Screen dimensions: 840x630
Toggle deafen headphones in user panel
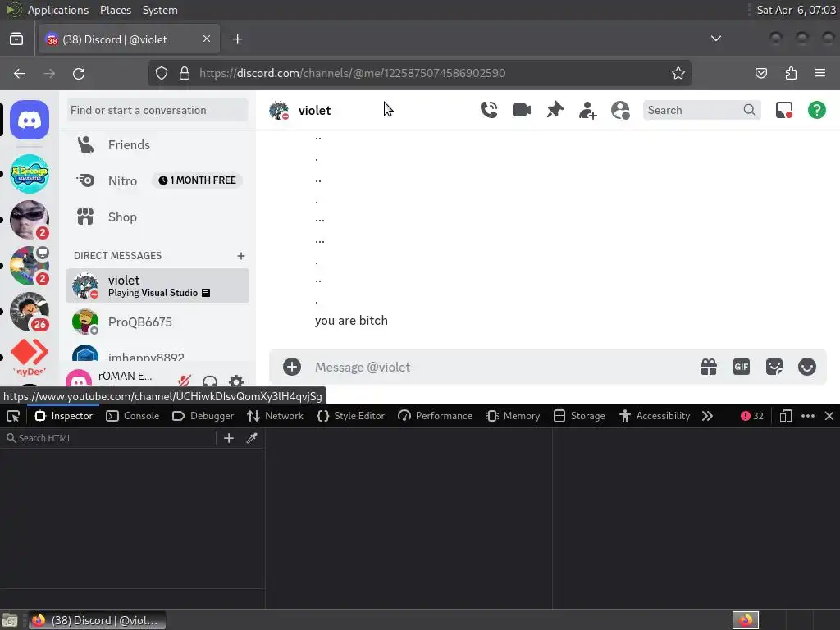[x=210, y=381]
